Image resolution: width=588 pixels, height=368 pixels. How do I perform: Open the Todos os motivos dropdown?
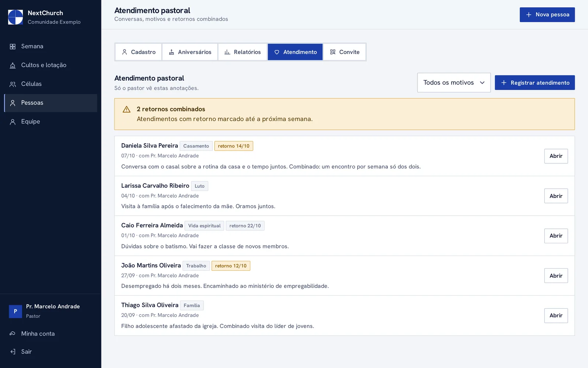point(454,83)
